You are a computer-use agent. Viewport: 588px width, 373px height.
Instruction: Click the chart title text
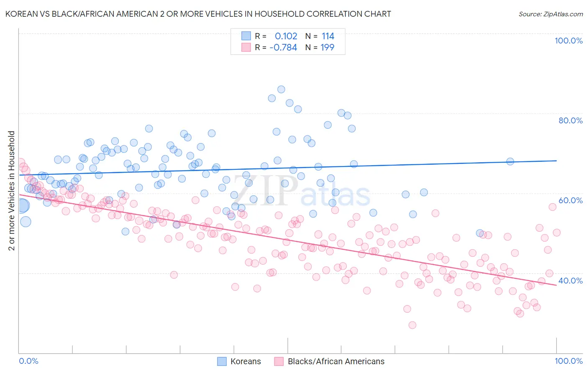[198, 14]
